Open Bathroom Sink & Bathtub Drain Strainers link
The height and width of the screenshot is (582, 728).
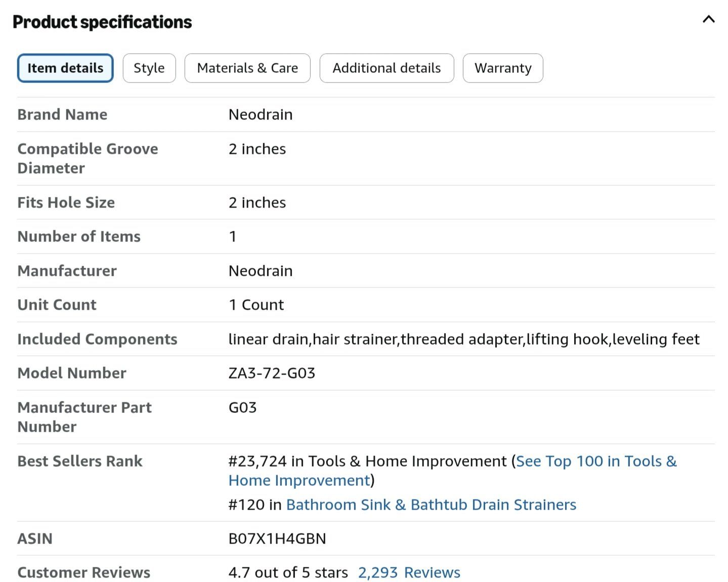pyautogui.click(x=431, y=505)
